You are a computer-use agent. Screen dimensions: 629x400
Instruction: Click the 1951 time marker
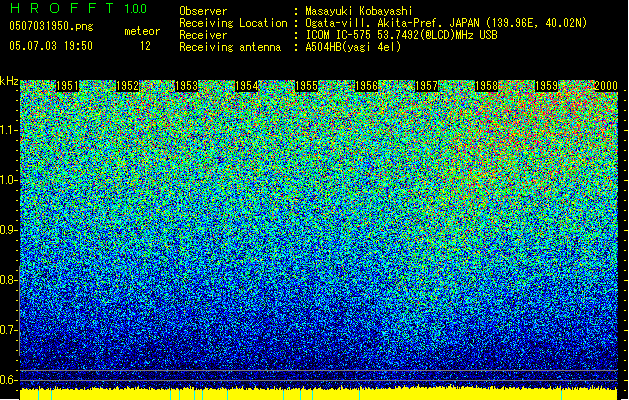[x=67, y=86]
